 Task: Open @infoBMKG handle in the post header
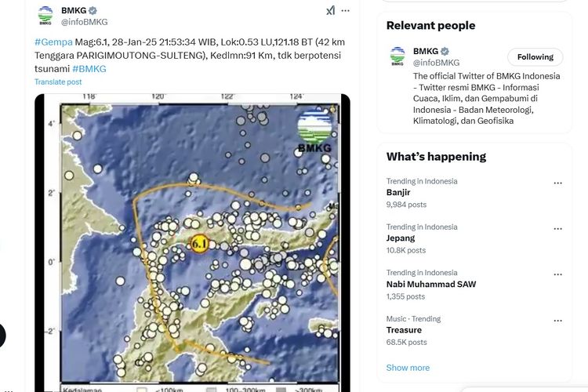tap(85, 22)
